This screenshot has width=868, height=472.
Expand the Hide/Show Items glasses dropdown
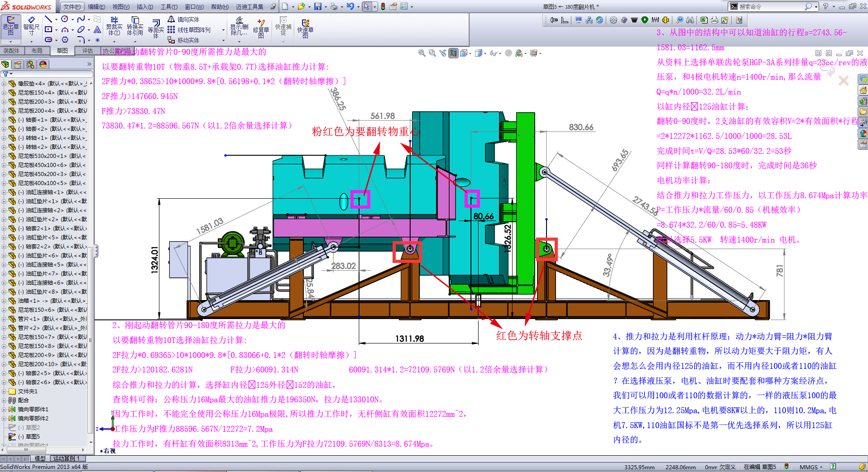coord(500,53)
